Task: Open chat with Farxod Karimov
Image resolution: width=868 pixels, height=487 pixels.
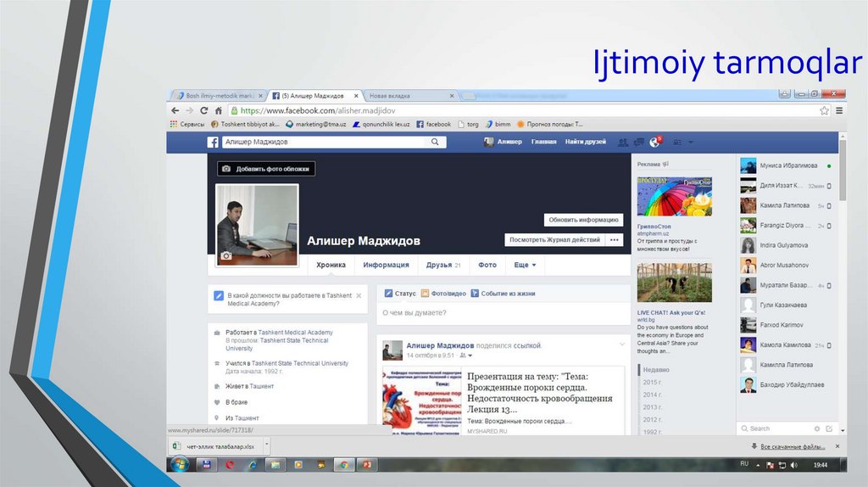Action: [x=787, y=325]
